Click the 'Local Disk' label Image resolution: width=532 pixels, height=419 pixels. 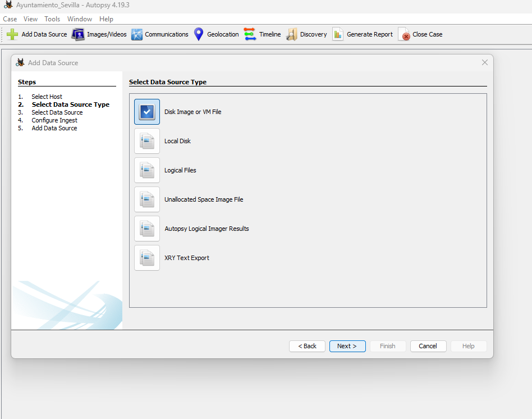tap(177, 141)
